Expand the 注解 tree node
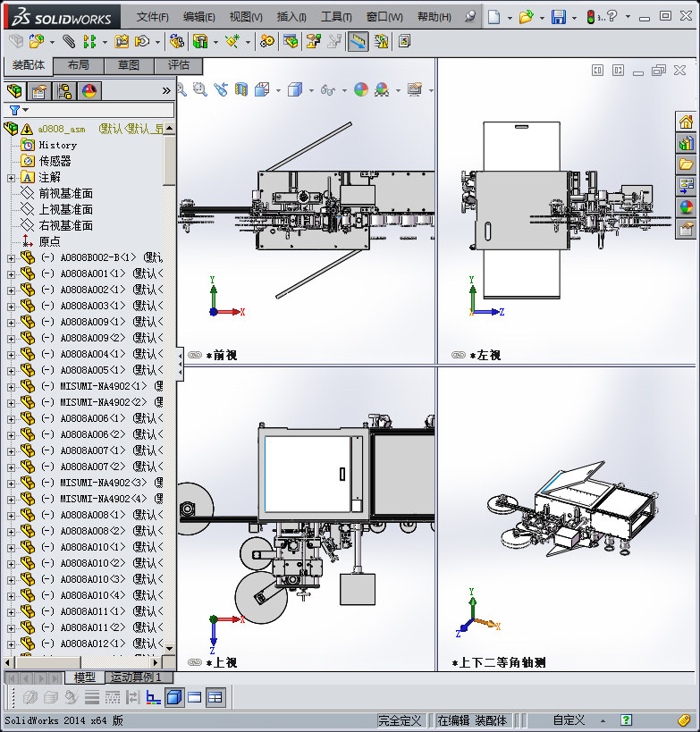700x732 pixels. click(11, 178)
